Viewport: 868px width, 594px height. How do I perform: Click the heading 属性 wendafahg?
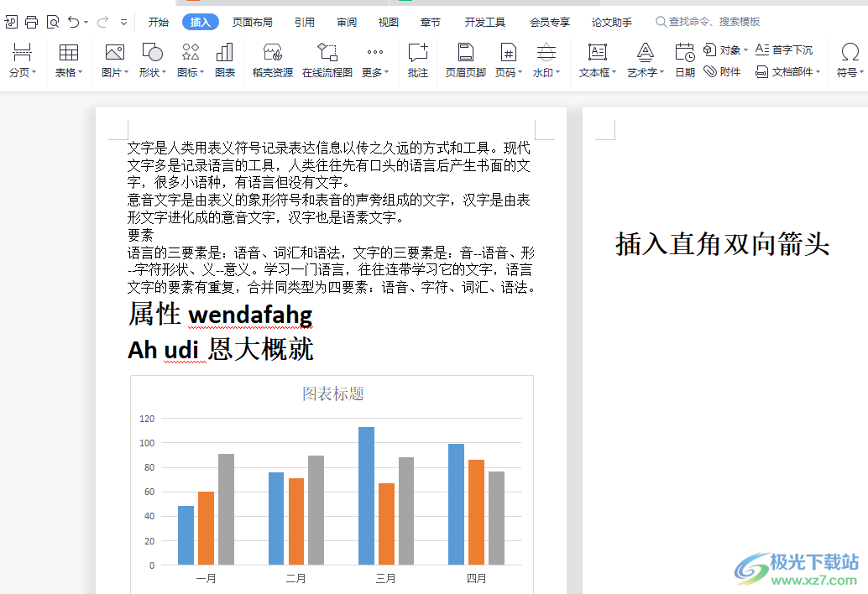220,315
